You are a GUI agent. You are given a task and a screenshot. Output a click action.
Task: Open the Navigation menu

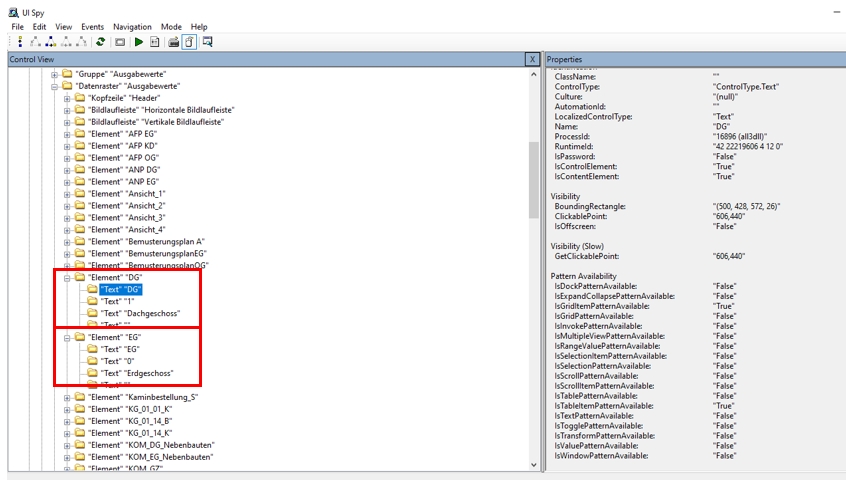point(132,27)
